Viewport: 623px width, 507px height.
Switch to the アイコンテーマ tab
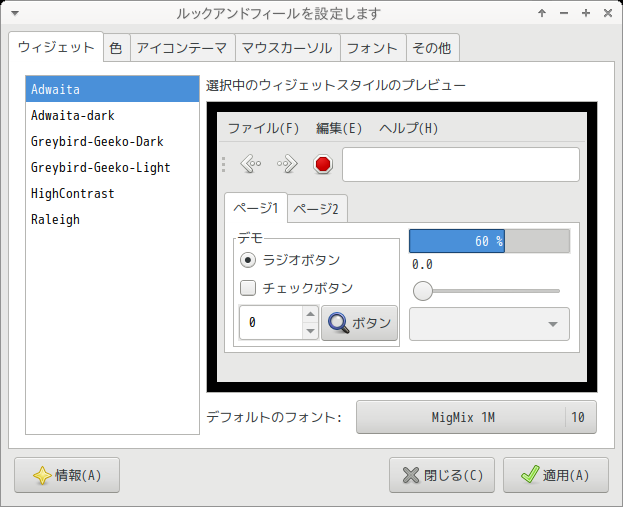click(x=182, y=48)
